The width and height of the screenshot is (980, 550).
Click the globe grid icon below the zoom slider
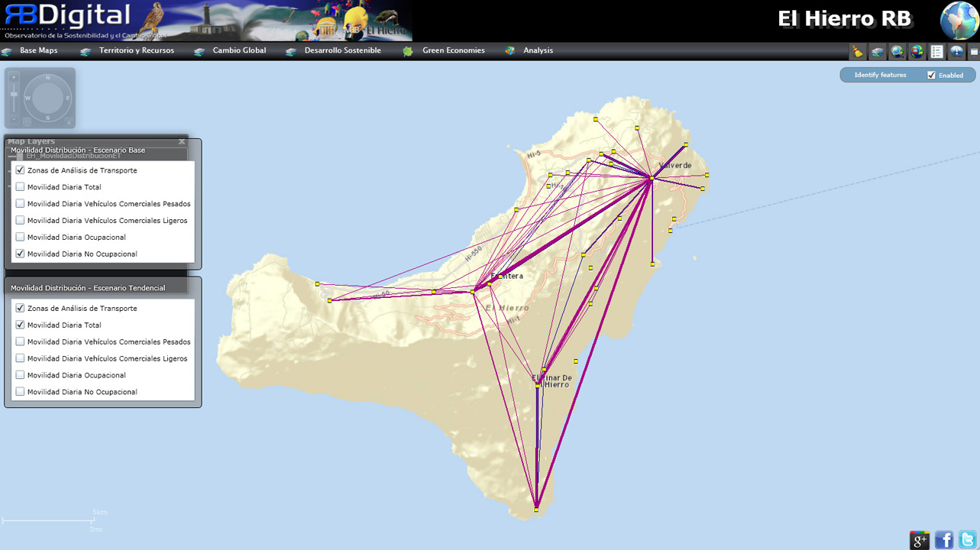[27, 121]
